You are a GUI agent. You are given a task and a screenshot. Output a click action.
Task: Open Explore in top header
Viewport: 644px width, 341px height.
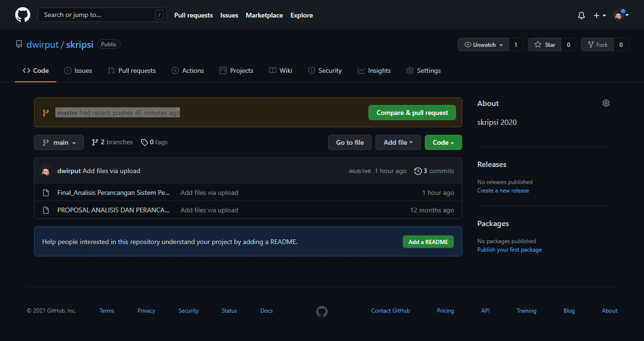[302, 15]
